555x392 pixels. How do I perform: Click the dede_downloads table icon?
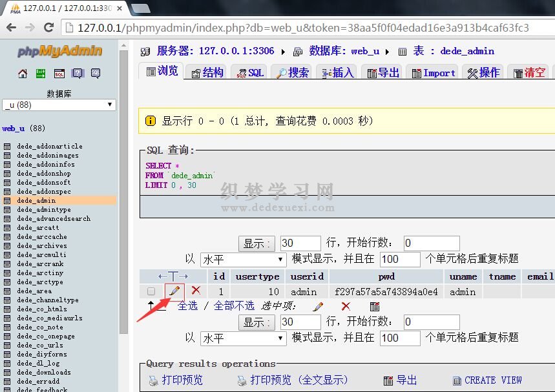tap(6, 373)
